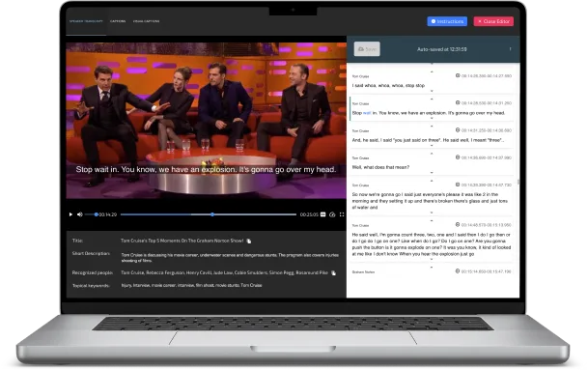Open the playback speed icon
The image size is (588, 370).
pos(332,214)
